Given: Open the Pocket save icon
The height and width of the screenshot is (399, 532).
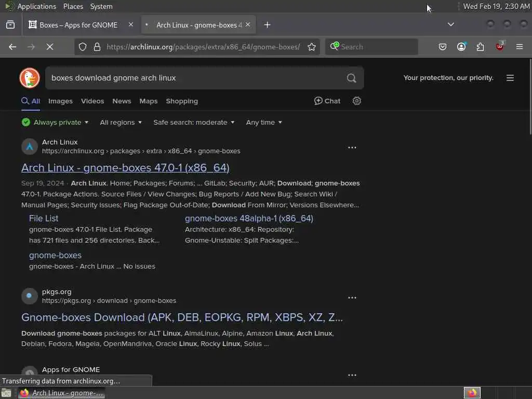Looking at the screenshot, I should pyautogui.click(x=443, y=47).
